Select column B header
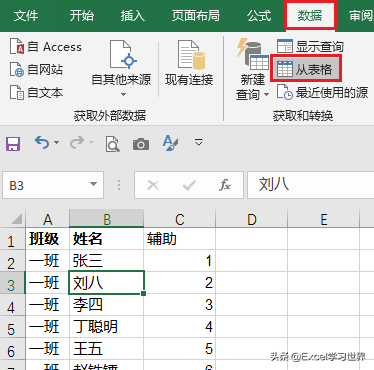The image size is (374, 370). (107, 219)
